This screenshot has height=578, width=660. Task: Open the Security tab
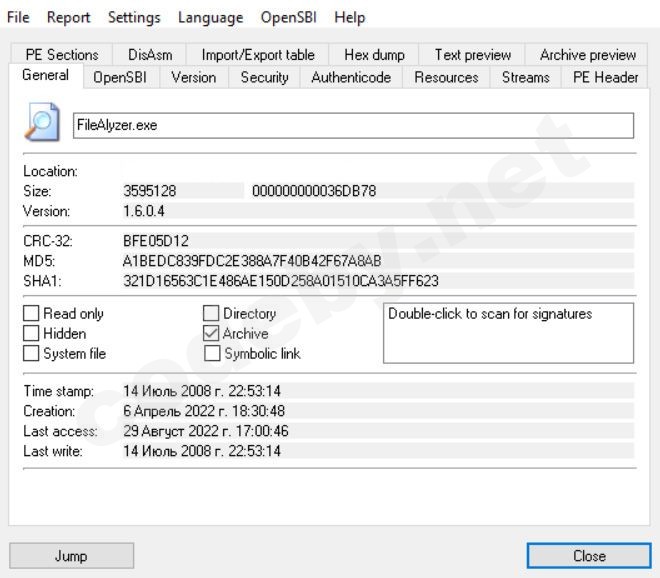[264, 77]
